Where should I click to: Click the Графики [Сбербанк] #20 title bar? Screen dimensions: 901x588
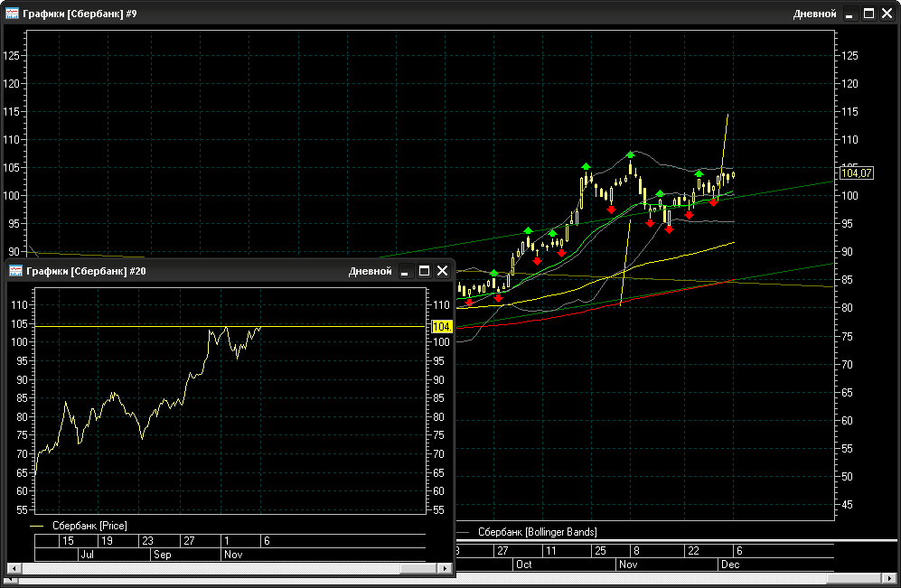click(181, 271)
